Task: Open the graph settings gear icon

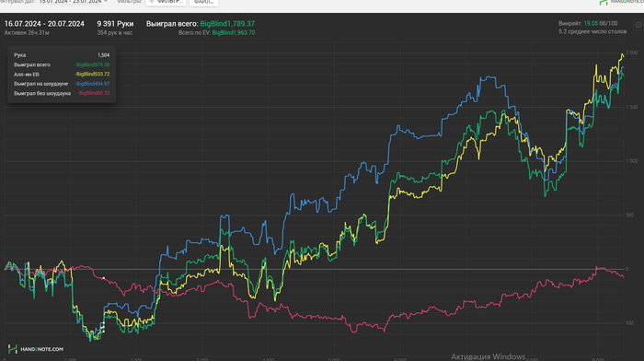Action: 638,25
